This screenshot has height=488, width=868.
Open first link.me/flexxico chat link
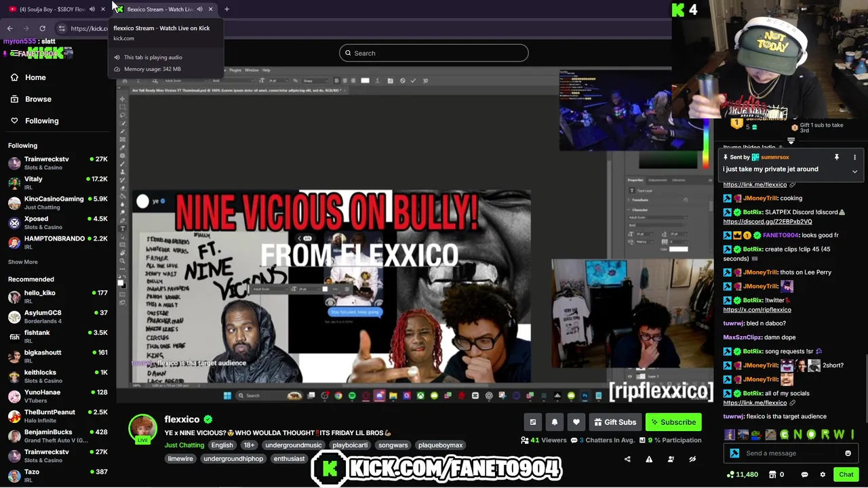755,184
